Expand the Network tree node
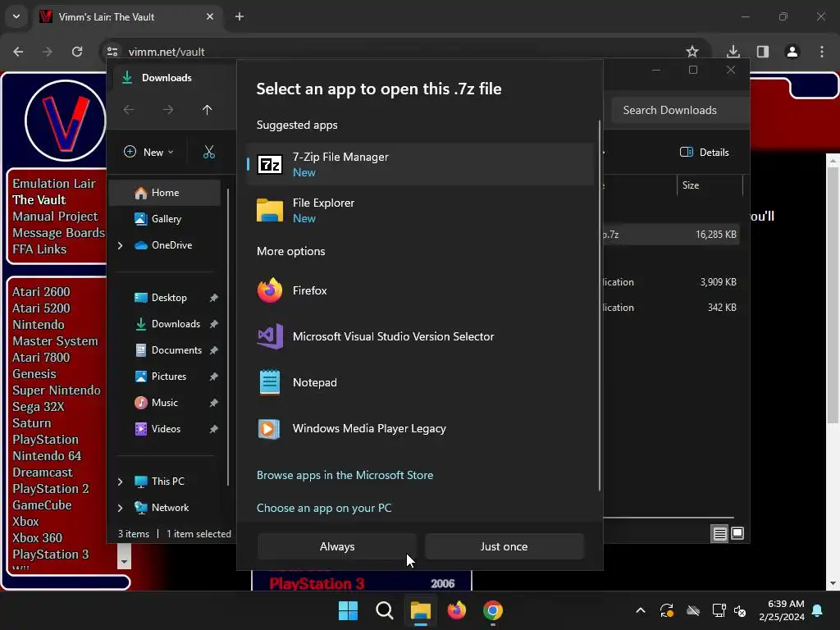Image resolution: width=840 pixels, height=630 pixels. (120, 508)
